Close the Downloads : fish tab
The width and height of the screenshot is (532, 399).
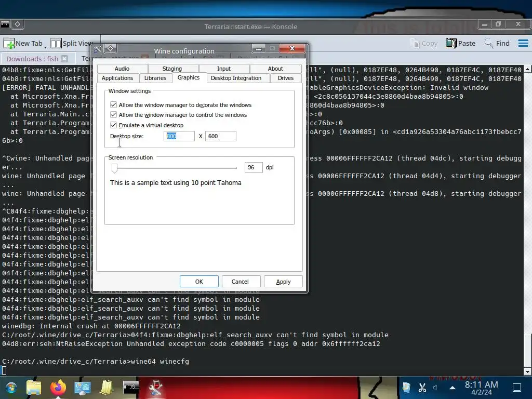[64, 59]
